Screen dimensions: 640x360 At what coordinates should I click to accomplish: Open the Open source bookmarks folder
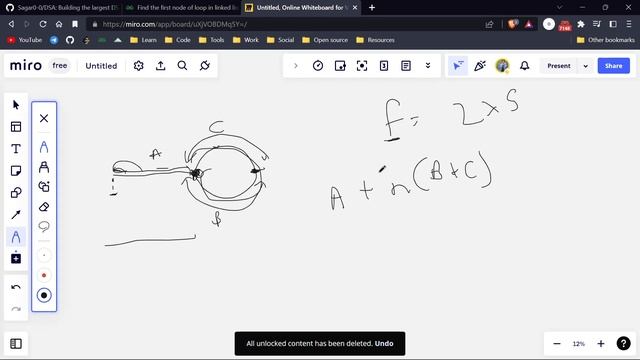[325, 40]
